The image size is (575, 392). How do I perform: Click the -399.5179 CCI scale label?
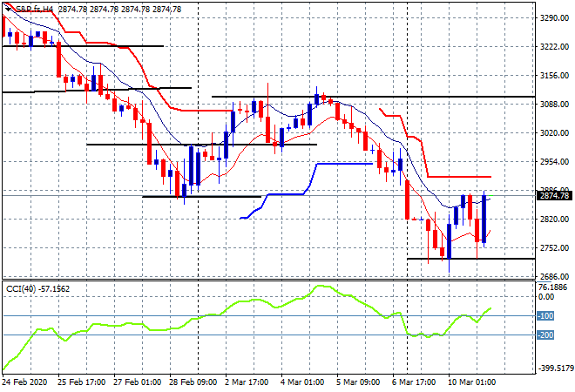point(555,368)
